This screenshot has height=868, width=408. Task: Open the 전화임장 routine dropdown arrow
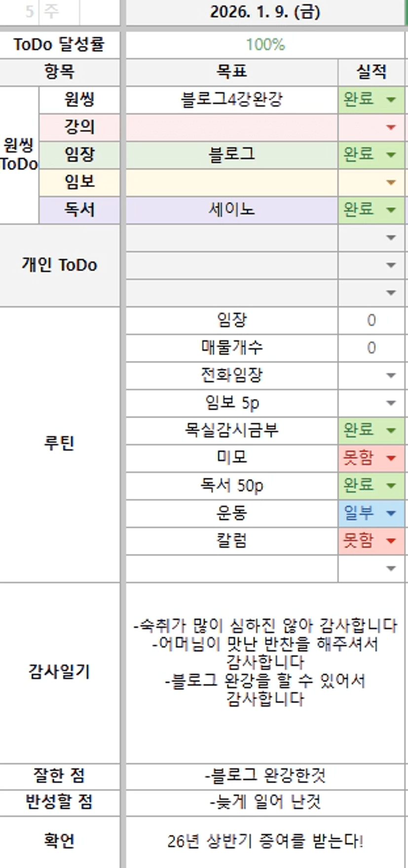(391, 376)
